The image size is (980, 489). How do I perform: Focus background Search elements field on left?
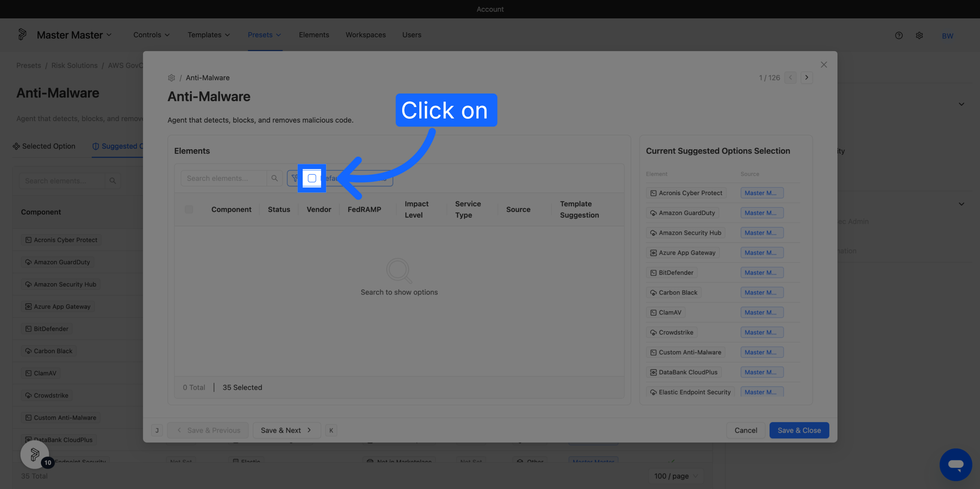[x=62, y=181]
